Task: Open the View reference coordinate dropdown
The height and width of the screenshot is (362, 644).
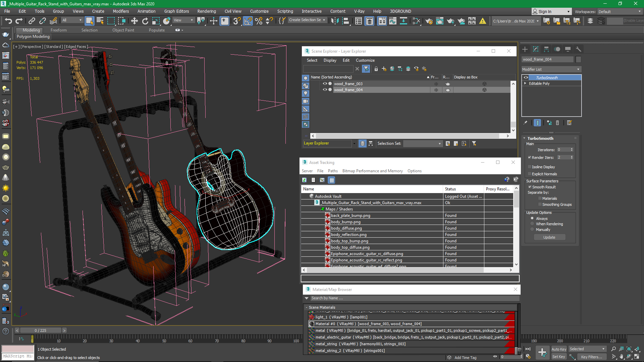Action: point(183,20)
